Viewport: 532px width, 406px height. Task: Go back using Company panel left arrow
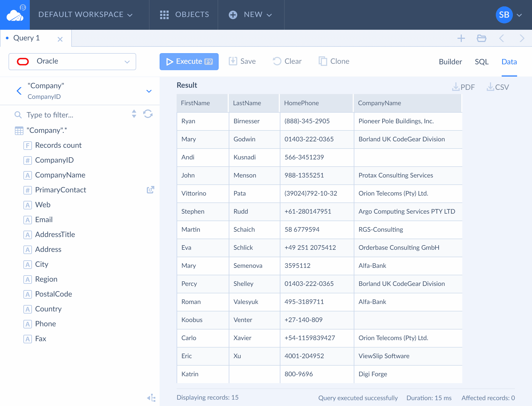coord(19,91)
